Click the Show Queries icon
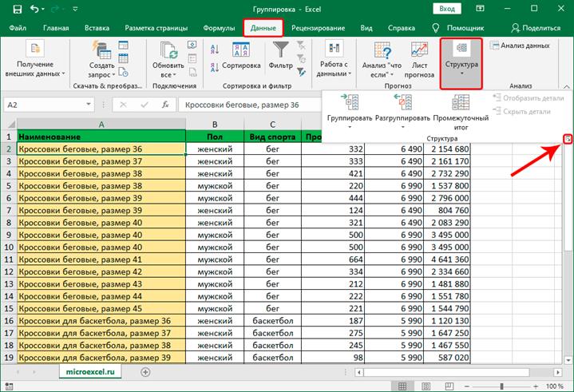The image size is (574, 392). click(124, 45)
